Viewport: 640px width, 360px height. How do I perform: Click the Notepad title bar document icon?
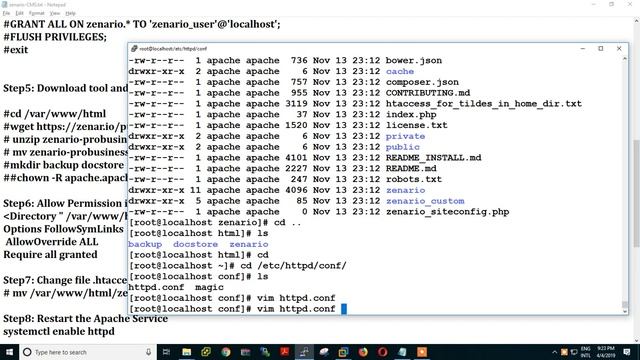pos(4,4)
